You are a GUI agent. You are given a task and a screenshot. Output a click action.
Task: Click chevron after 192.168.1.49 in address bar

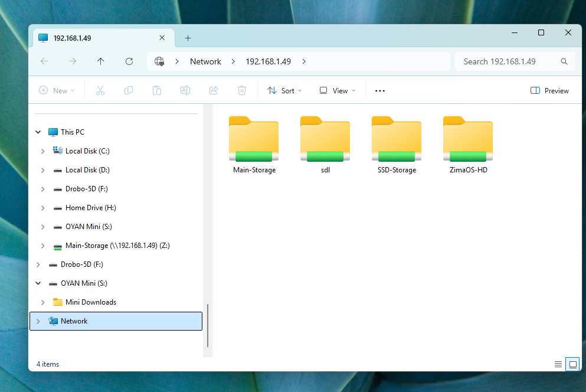point(304,61)
